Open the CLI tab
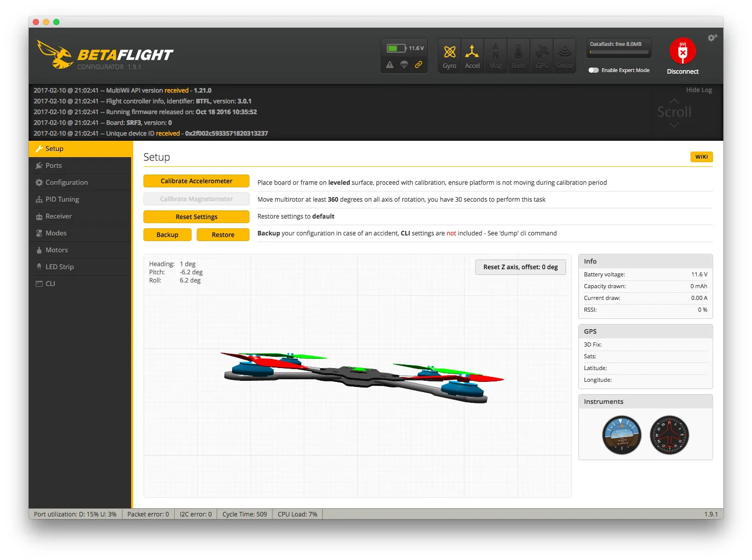Viewport: 752px width, 560px height. coord(50,284)
